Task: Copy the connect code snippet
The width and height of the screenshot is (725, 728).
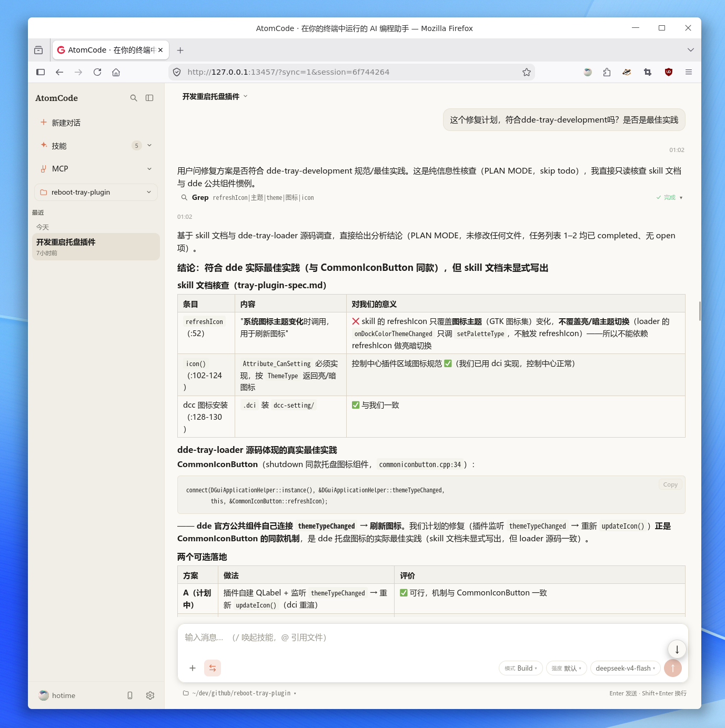Action: pos(670,484)
